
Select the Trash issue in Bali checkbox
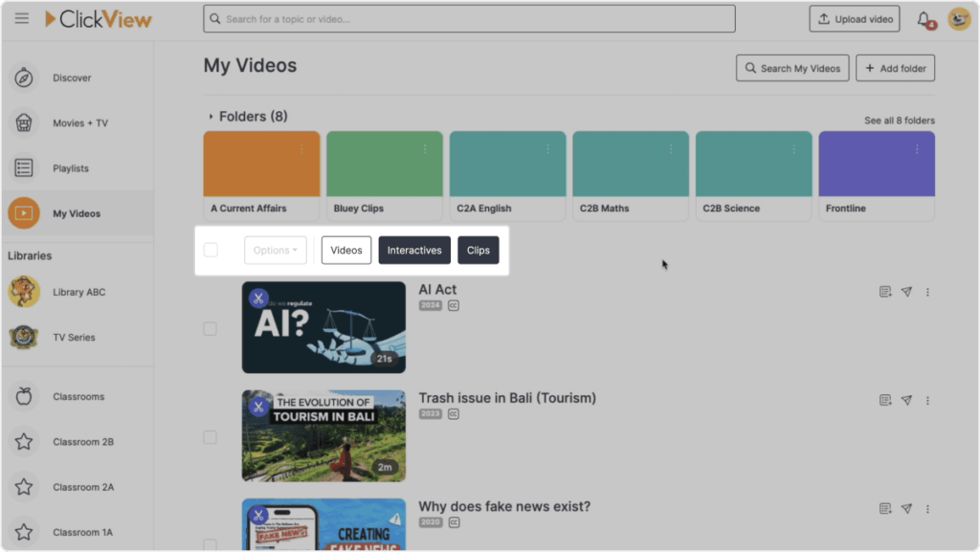[x=211, y=436]
